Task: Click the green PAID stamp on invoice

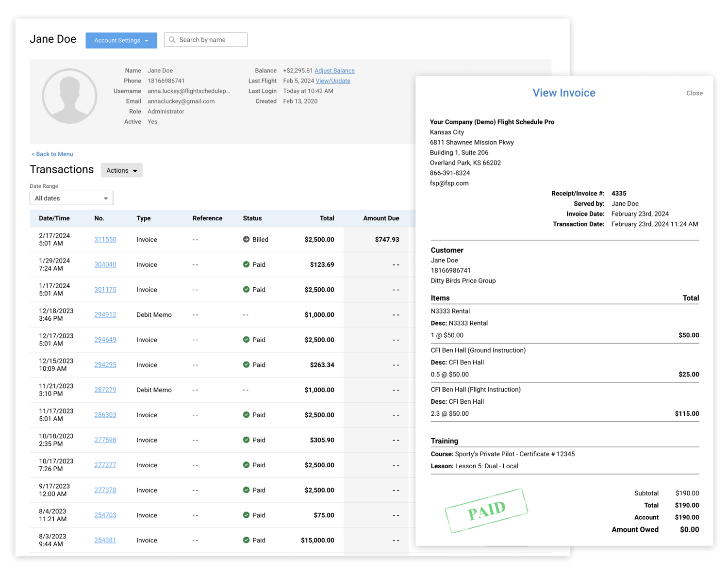Action: click(x=486, y=510)
